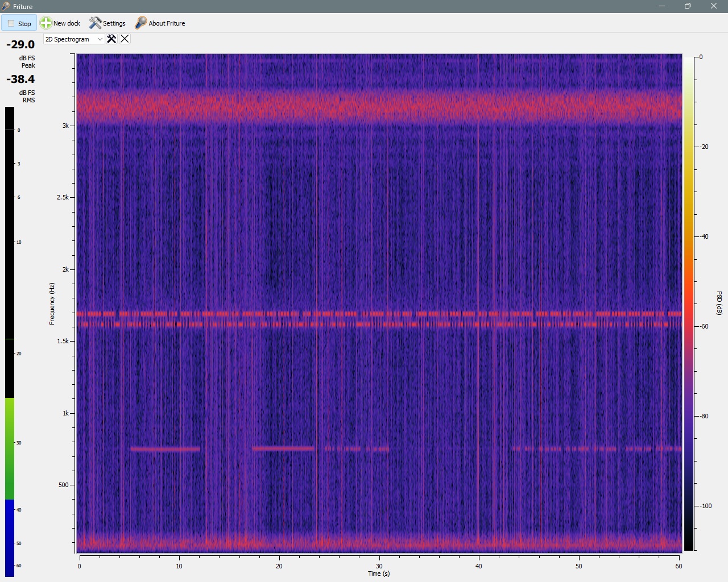The height and width of the screenshot is (582, 728).
Task: Close the Friture application window
Action: pos(713,6)
